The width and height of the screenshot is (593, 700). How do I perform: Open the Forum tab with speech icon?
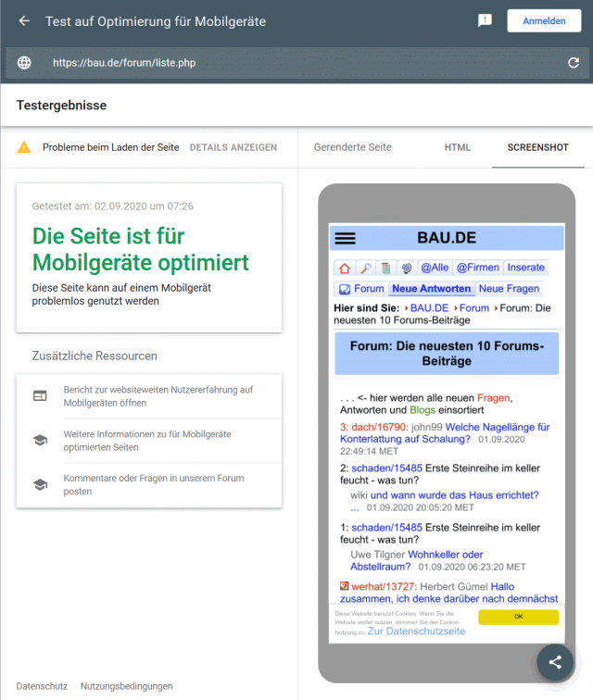coord(360,289)
